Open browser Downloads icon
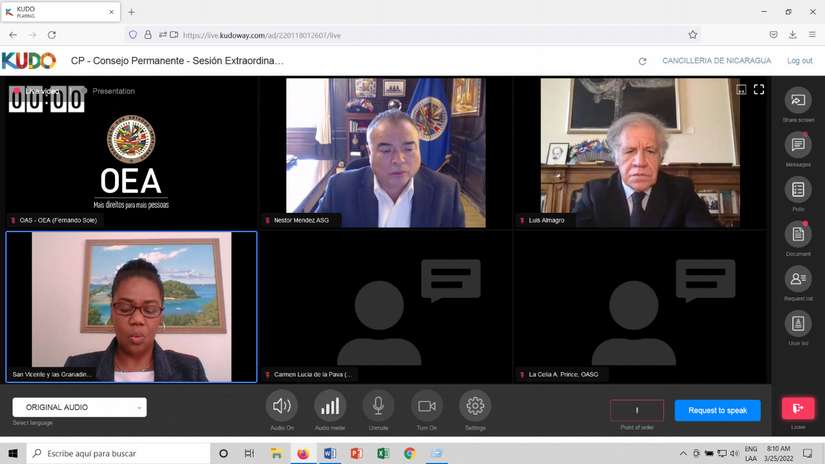 792,35
